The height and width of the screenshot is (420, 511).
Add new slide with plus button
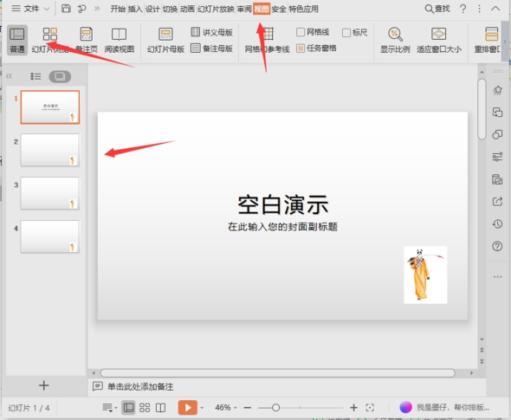click(x=43, y=385)
